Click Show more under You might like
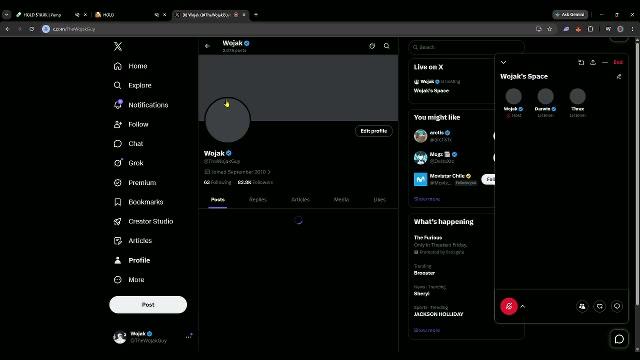Viewport: 640px width, 360px height. click(427, 199)
